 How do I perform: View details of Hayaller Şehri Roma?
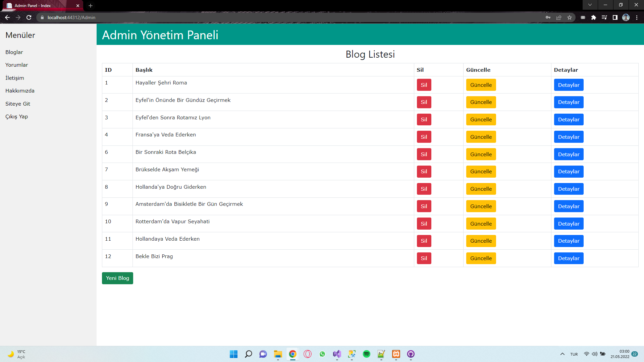tap(569, 85)
